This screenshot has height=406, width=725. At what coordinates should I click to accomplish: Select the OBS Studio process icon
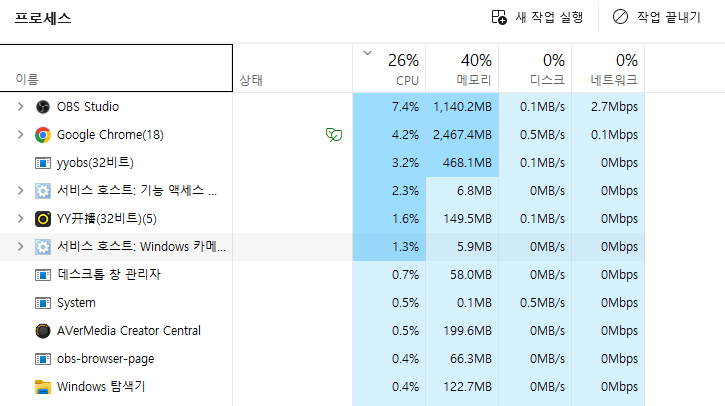pos(43,107)
